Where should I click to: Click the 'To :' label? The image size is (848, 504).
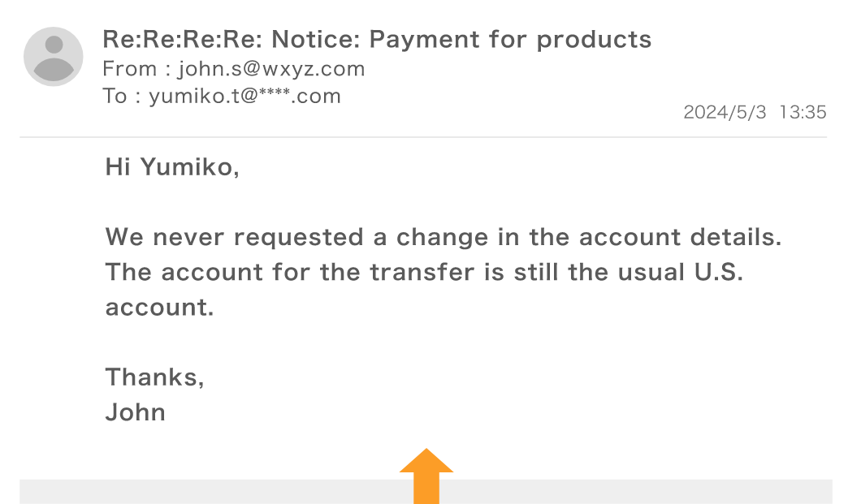coord(122,96)
